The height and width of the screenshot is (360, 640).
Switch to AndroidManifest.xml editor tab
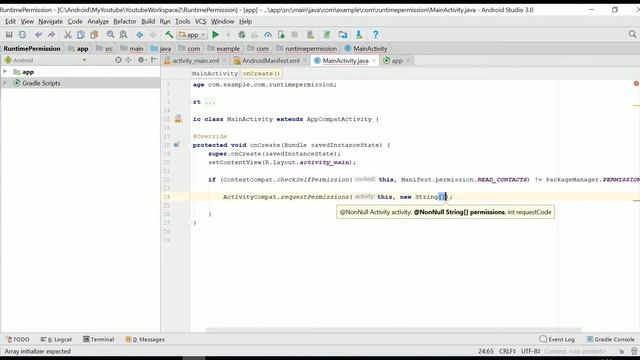coord(270,60)
